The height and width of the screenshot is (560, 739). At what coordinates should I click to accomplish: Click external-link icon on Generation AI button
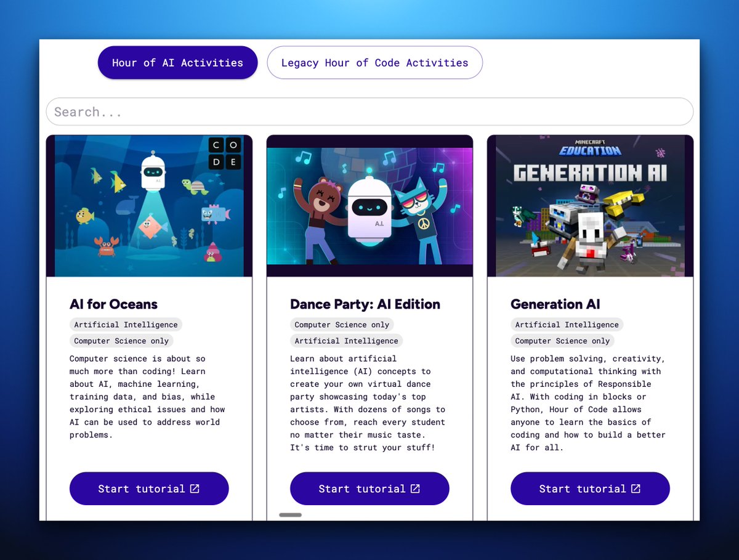pyautogui.click(x=636, y=489)
